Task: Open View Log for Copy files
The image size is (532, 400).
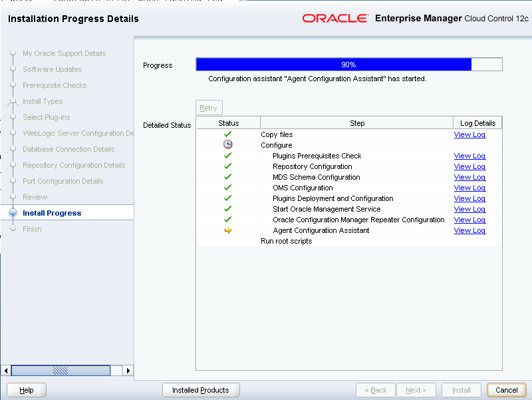Action: tap(469, 134)
